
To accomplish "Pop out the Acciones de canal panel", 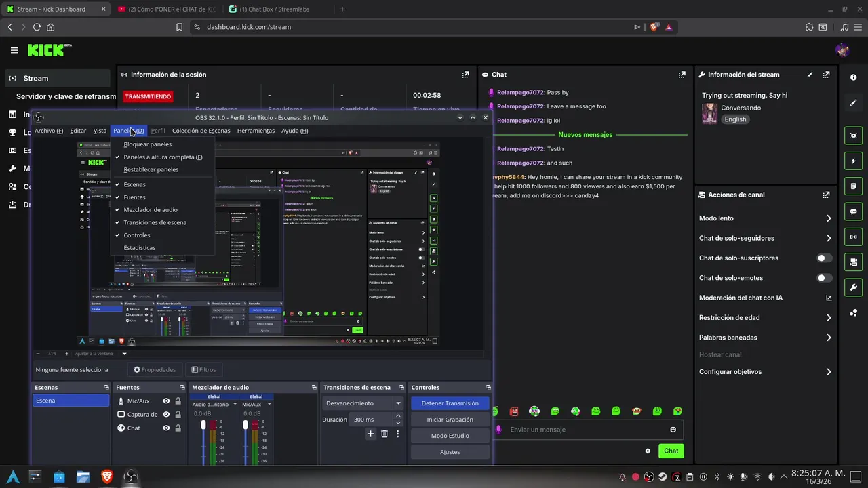I will (x=826, y=195).
